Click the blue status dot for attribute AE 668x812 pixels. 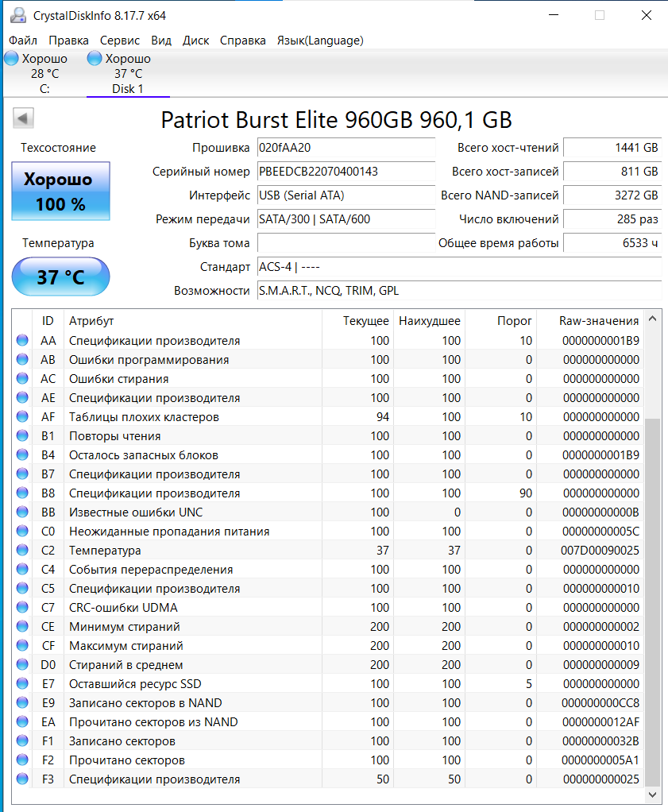tap(22, 398)
